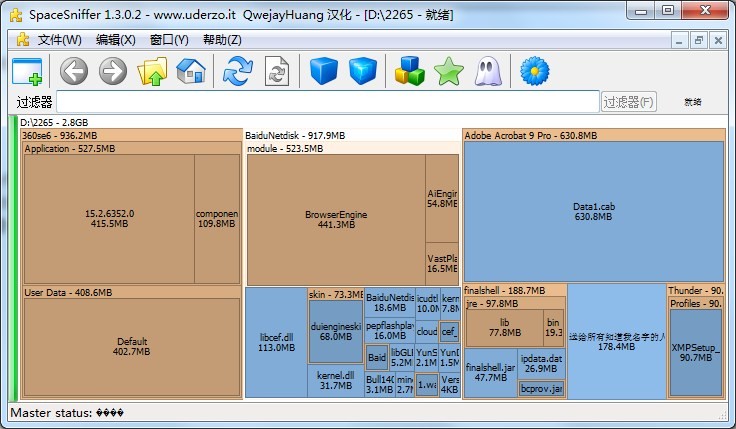Select the bin 19.3 block

pos(554,328)
